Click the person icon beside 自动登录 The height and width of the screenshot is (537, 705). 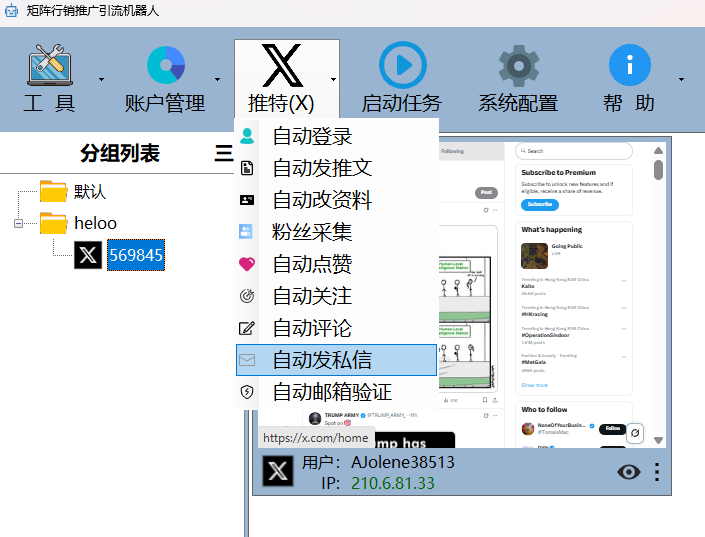[x=247, y=136]
